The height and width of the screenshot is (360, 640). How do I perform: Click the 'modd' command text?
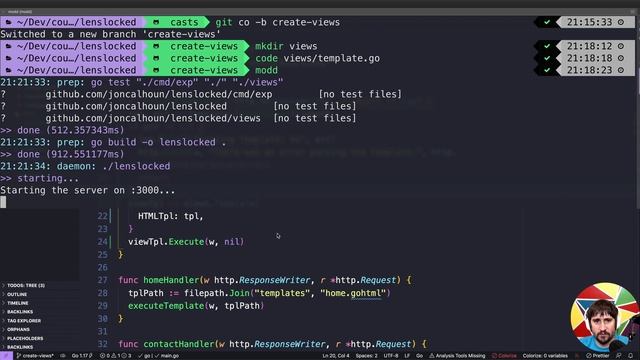pyautogui.click(x=267, y=70)
